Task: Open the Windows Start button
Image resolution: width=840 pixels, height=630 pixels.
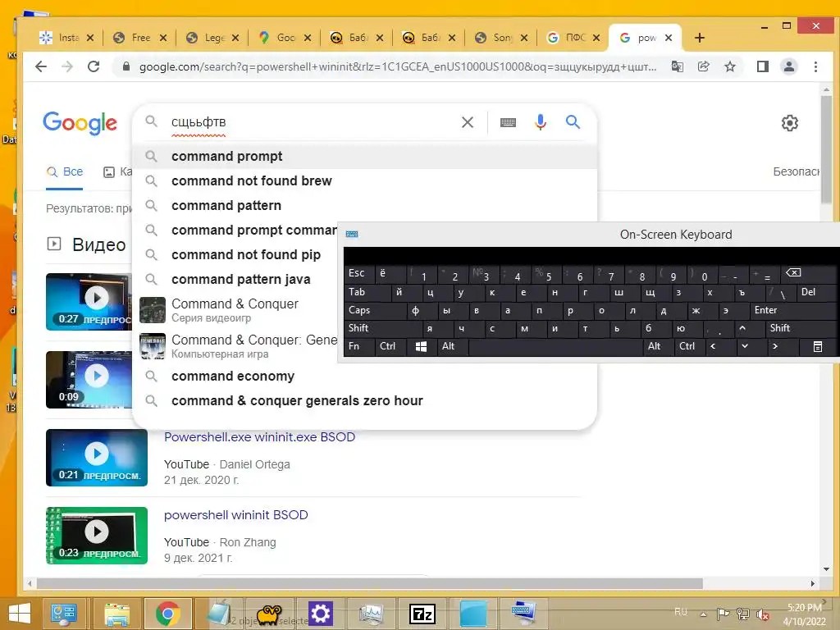Action: click(20, 614)
